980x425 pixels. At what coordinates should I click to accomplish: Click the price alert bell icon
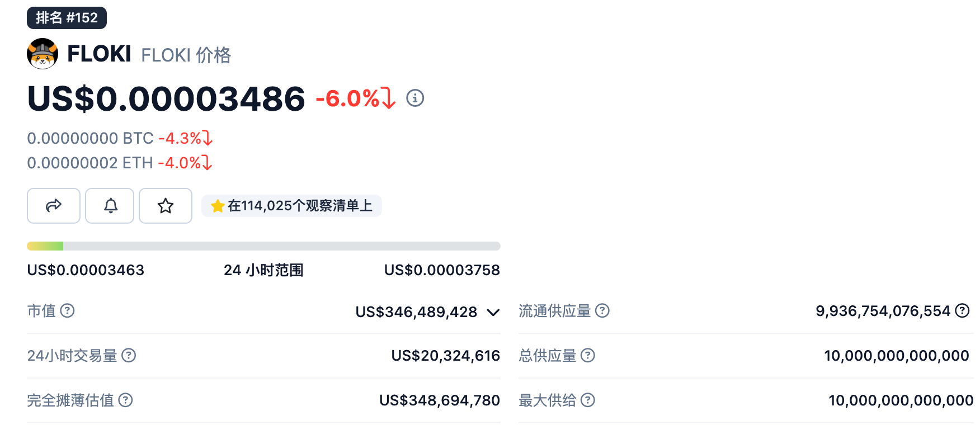(x=110, y=206)
